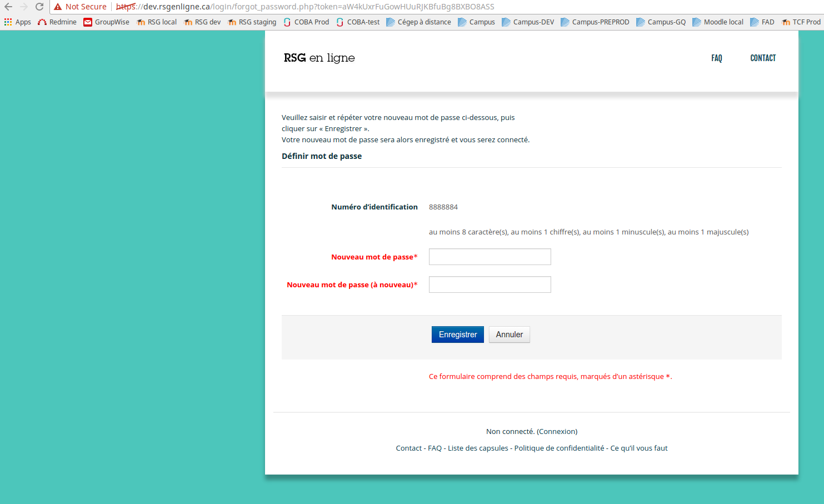The height and width of the screenshot is (504, 824).
Task: Open CONTACT in the header menu
Action: (x=762, y=58)
